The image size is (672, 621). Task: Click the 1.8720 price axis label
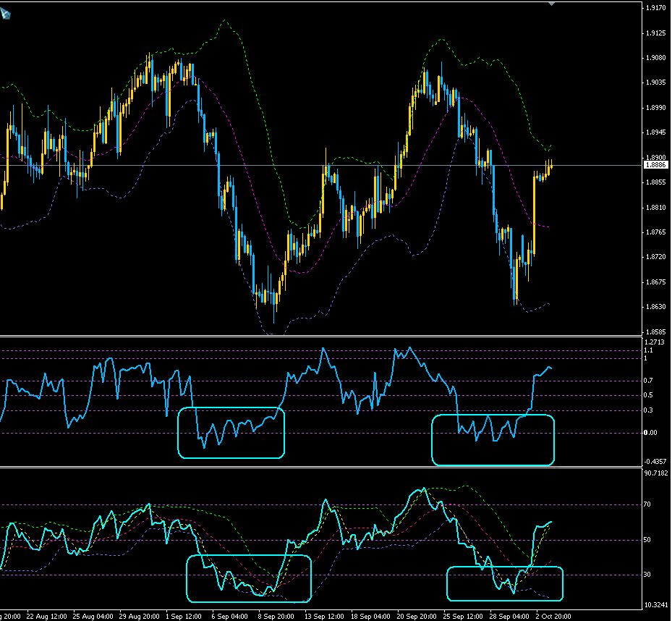(655, 257)
